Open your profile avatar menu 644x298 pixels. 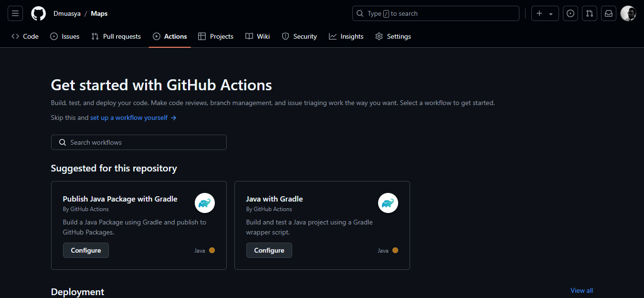628,13
